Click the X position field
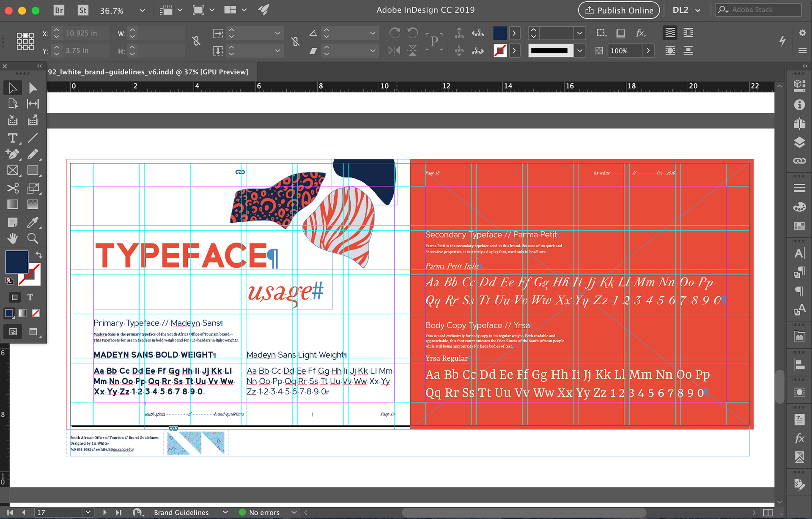812x519 pixels. coord(86,33)
